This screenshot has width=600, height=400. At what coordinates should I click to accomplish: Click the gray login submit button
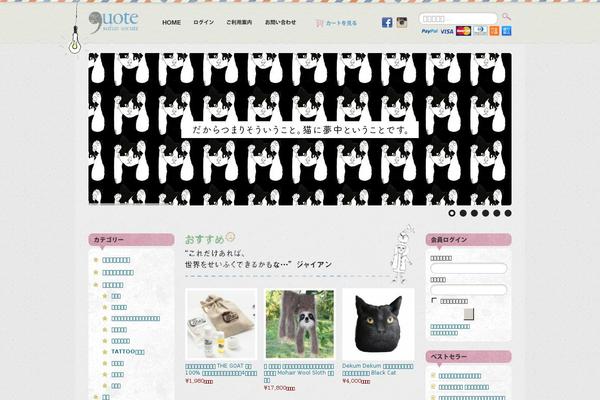pos(469,314)
